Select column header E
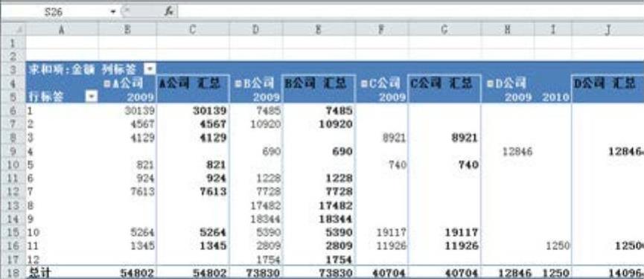Image resolution: width=644 pixels, height=279 pixels. (x=319, y=30)
